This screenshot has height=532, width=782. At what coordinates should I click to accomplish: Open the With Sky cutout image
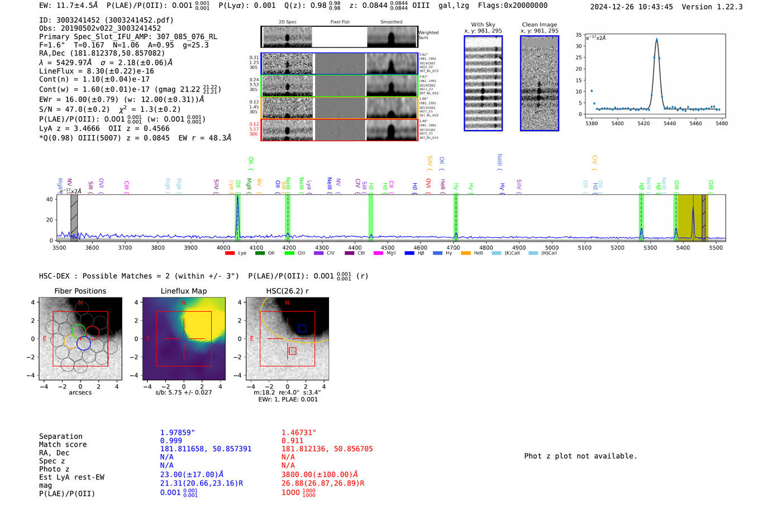483,83
